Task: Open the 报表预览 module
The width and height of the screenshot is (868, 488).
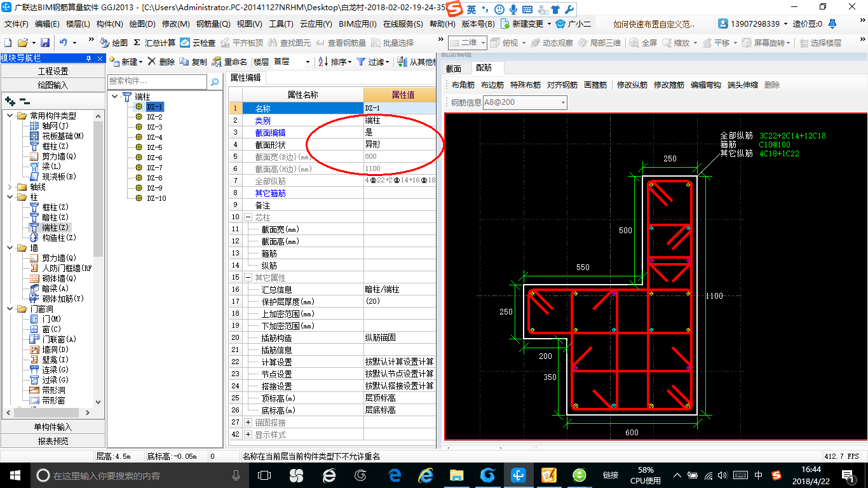Action: tap(53, 440)
